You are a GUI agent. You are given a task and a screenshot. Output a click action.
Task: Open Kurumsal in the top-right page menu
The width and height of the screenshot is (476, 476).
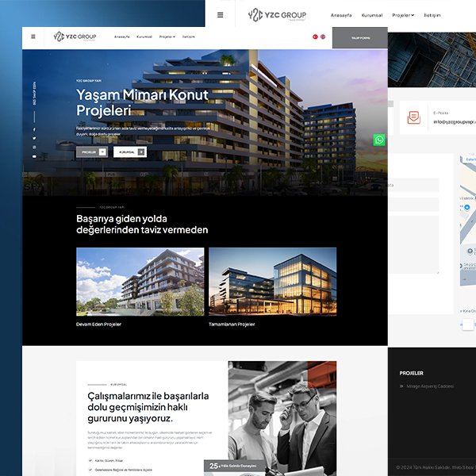coord(372,15)
